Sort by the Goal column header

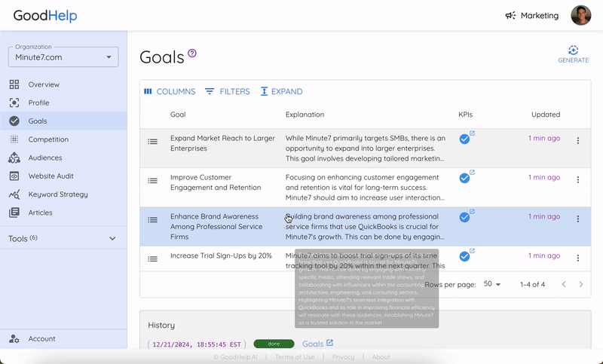point(178,115)
